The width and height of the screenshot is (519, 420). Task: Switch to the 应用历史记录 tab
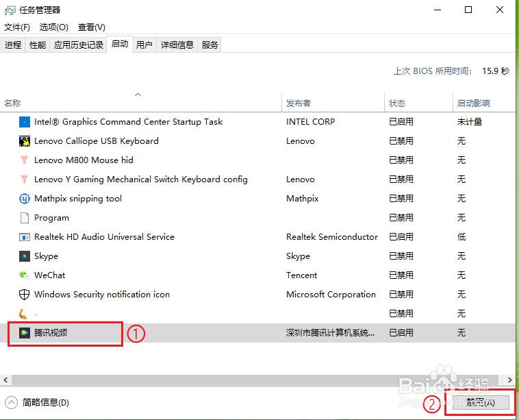[79, 45]
